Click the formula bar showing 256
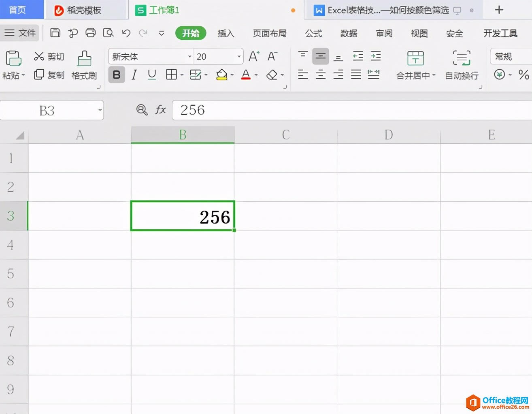 (352, 110)
